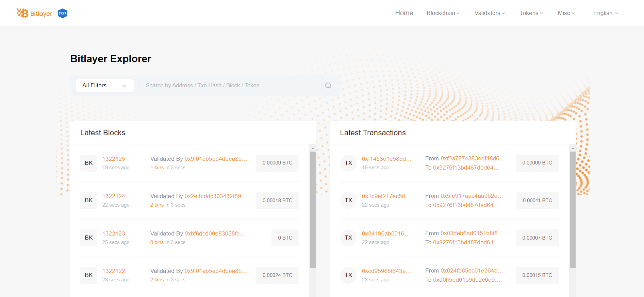Click the 0.00018 BTC block reward
Image resolution: width=644 pixels, height=297 pixels.
(277, 200)
